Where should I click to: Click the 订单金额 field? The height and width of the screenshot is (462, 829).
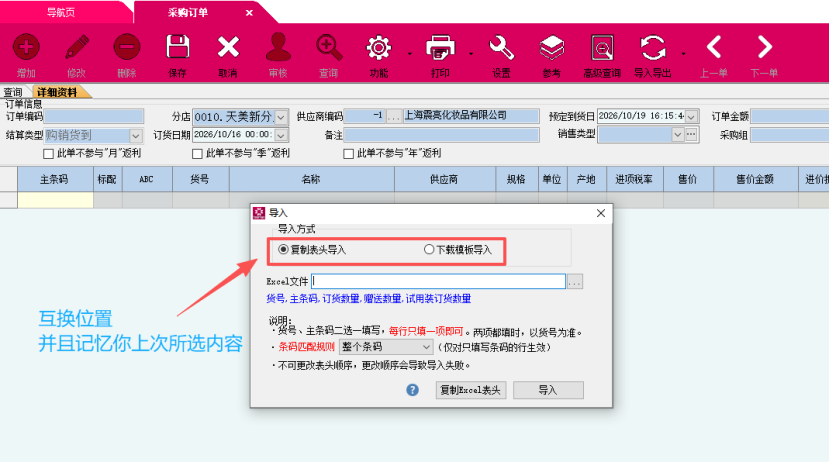coord(790,116)
